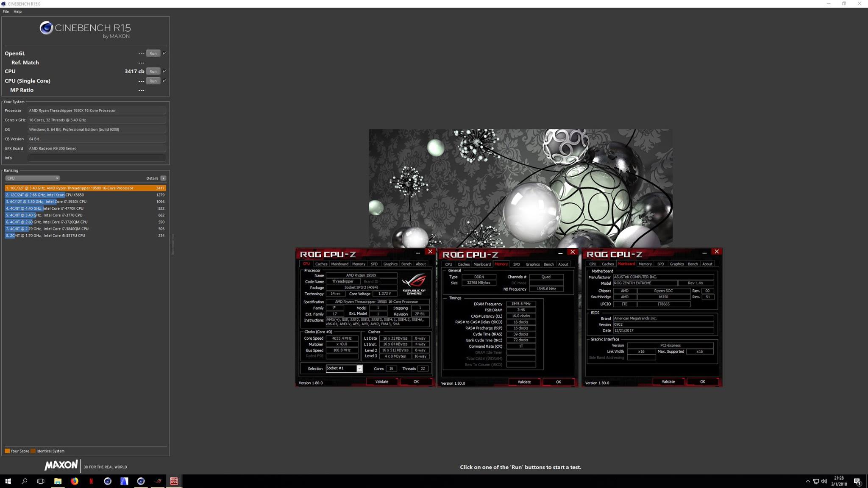This screenshot has height=488, width=868.
Task: Click OK in the Mainboard CPU-Z window
Action: [703, 382]
